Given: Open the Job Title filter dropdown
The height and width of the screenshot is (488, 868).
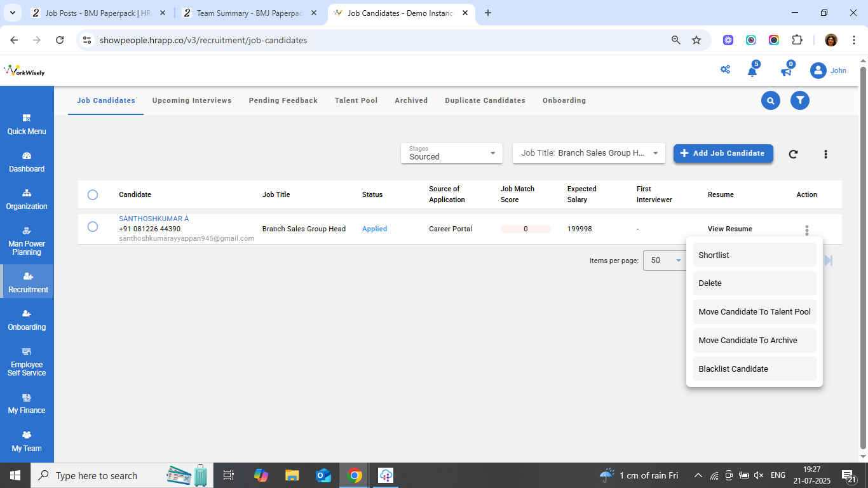Looking at the screenshot, I should [x=588, y=153].
